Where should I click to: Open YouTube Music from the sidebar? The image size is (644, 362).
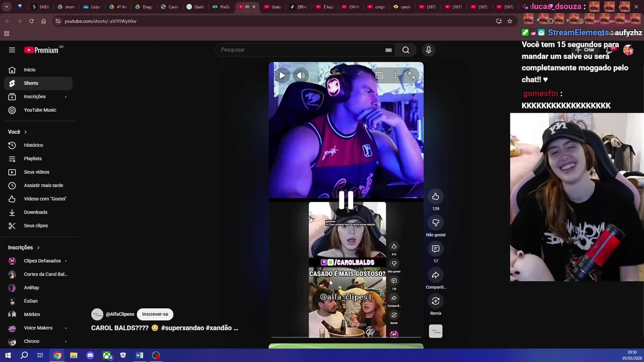click(x=38, y=110)
